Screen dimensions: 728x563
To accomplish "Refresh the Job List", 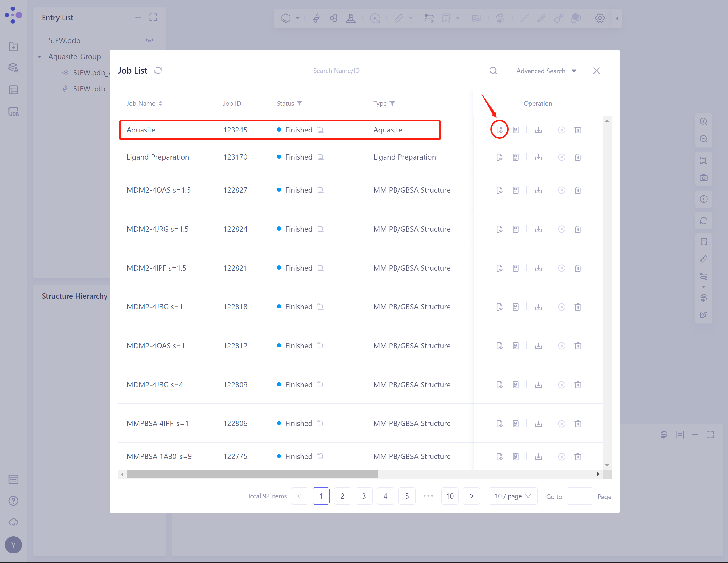I will click(158, 71).
